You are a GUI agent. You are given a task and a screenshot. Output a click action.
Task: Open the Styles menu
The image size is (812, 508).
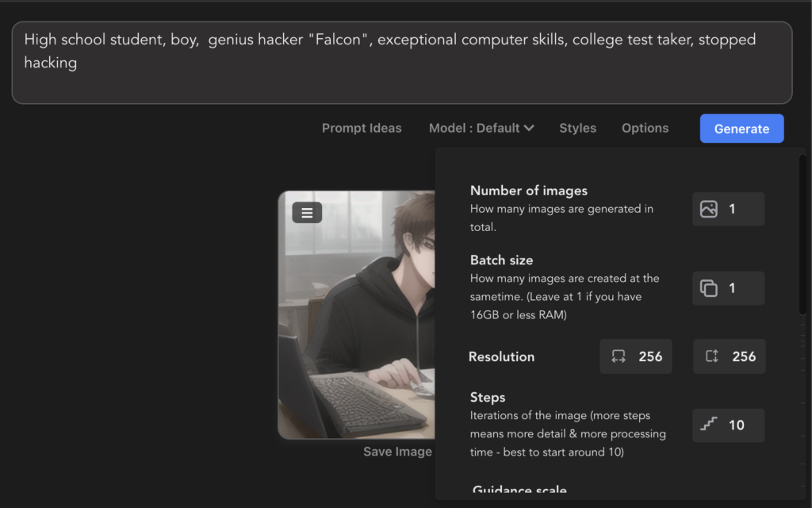pyautogui.click(x=577, y=128)
